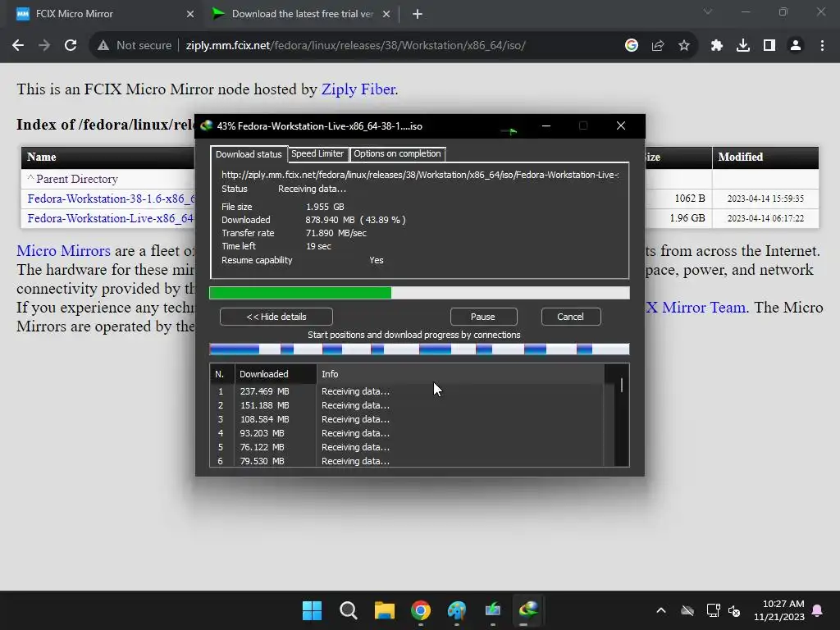Screen dimensions: 840x630
Task: Close the IDM download dialog
Action: click(x=621, y=126)
